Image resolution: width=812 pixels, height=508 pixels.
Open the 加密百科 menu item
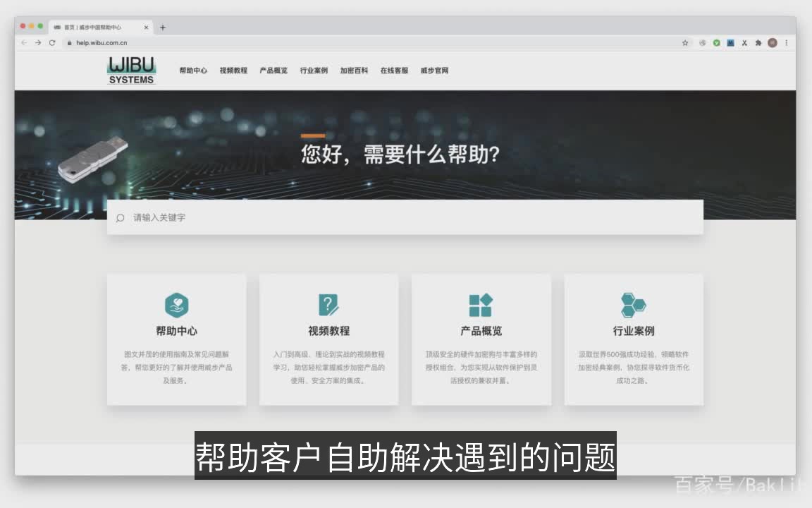click(x=353, y=71)
